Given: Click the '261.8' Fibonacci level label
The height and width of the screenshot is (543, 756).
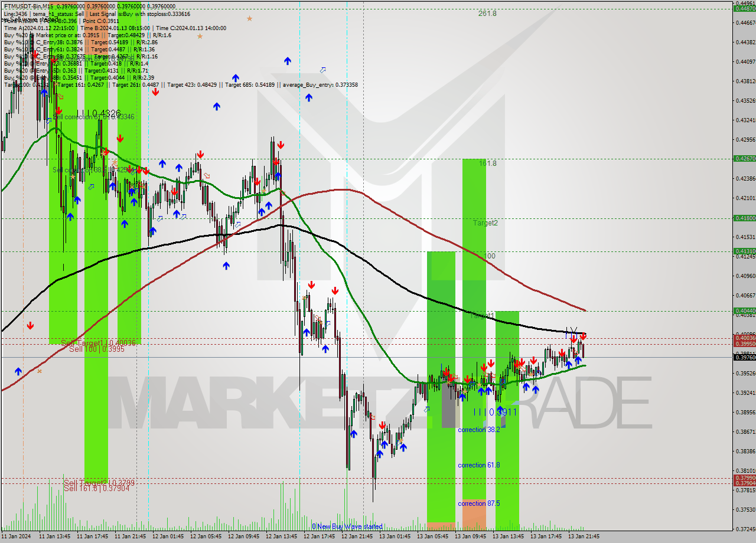Looking at the screenshot, I should (487, 14).
